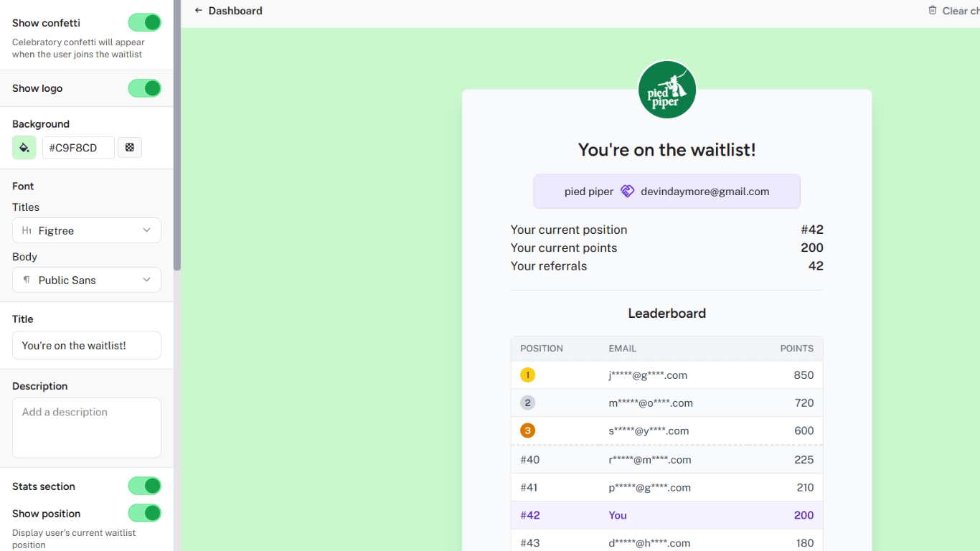Click the 180 points value
980x551 pixels.
[805, 543]
